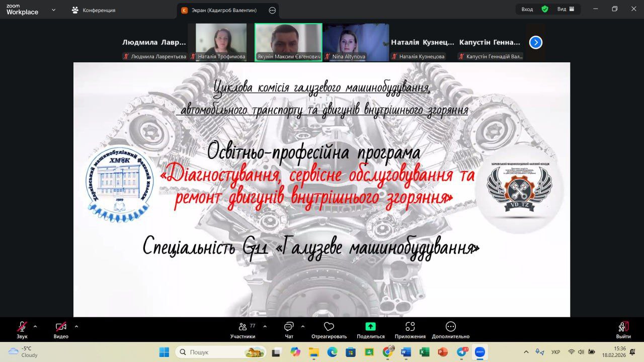644x362 pixels.
Task: Expand the chat options chevron
Action: [x=302, y=326]
